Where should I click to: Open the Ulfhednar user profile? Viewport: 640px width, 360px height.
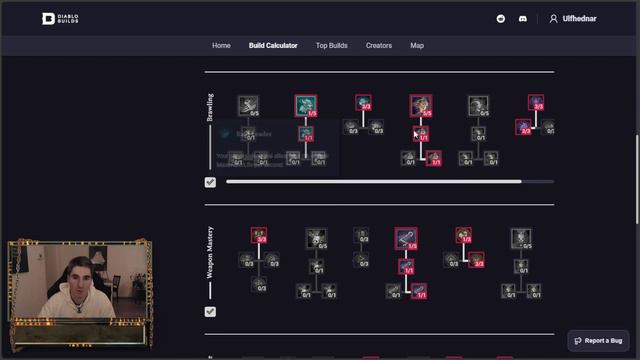573,19
